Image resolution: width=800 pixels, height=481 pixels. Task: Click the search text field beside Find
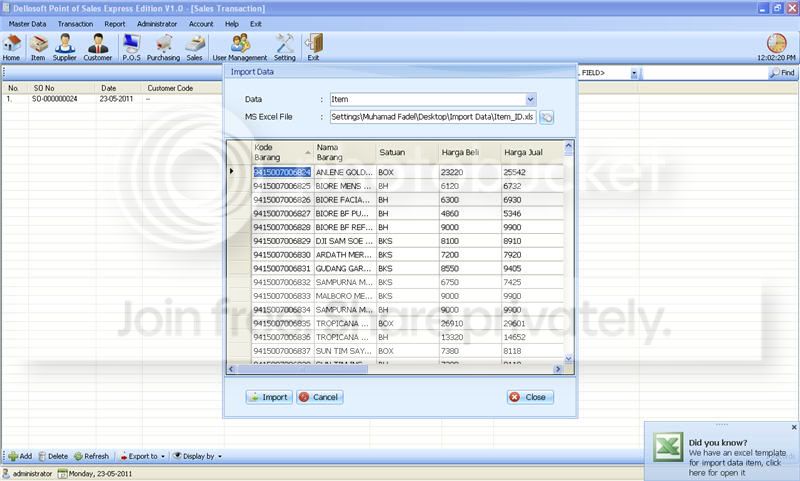[705, 73]
